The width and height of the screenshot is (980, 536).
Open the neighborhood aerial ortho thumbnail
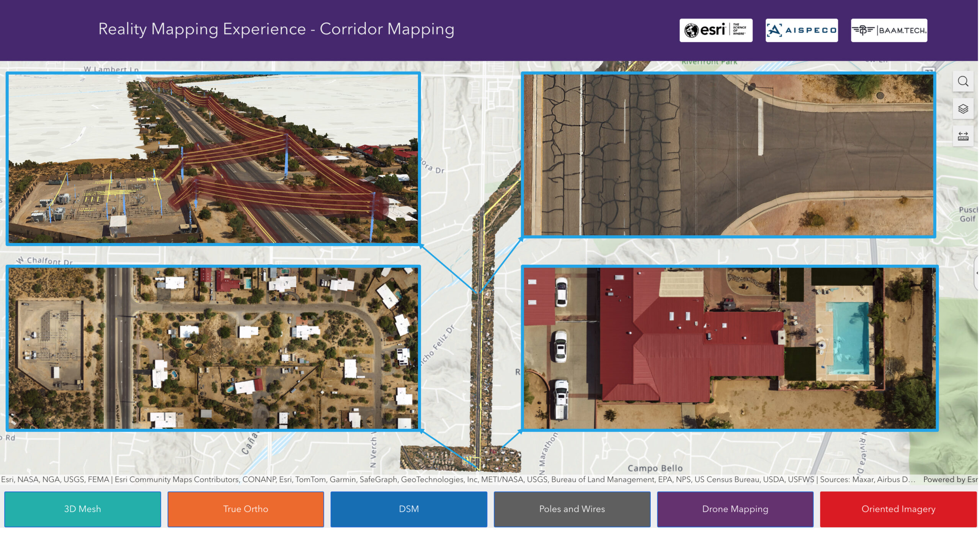(x=213, y=348)
